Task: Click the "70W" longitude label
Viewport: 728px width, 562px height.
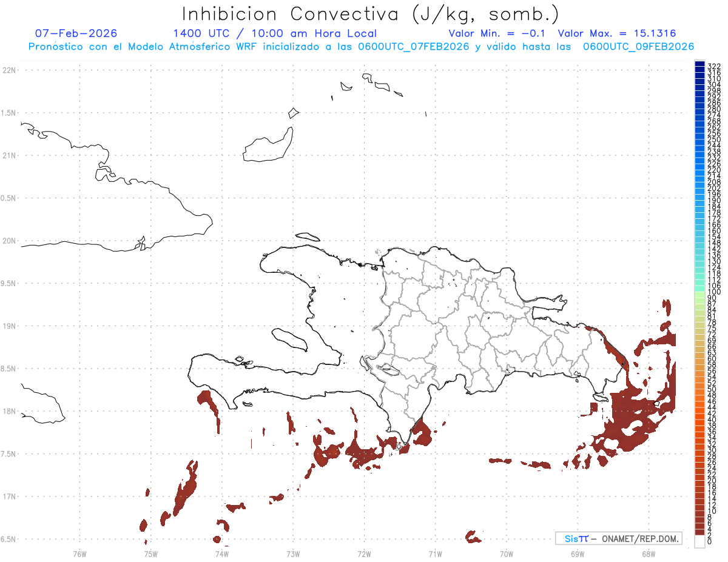Action: click(x=507, y=554)
